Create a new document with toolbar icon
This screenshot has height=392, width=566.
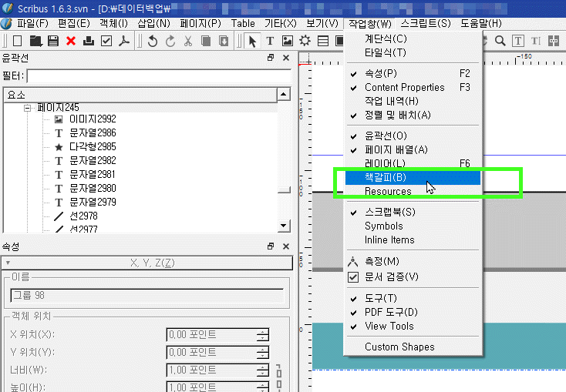pyautogui.click(x=17, y=41)
